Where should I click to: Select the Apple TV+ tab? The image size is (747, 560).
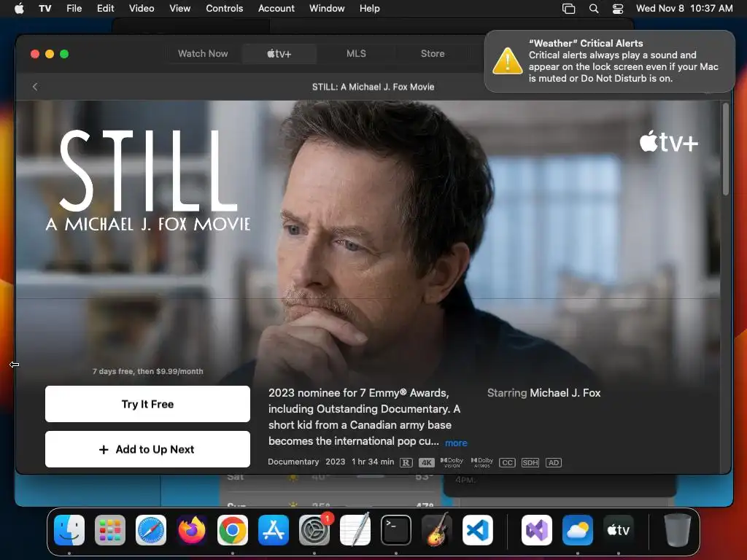pyautogui.click(x=279, y=53)
